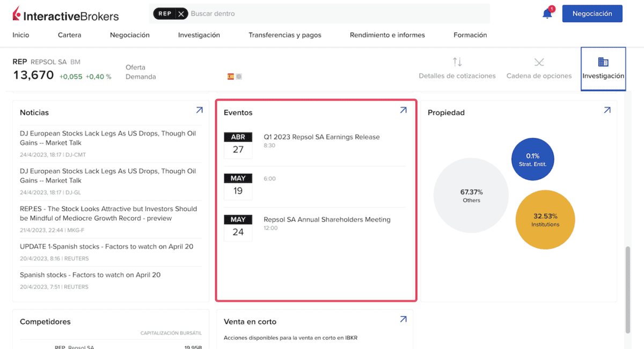Open the Formación menu

[470, 35]
